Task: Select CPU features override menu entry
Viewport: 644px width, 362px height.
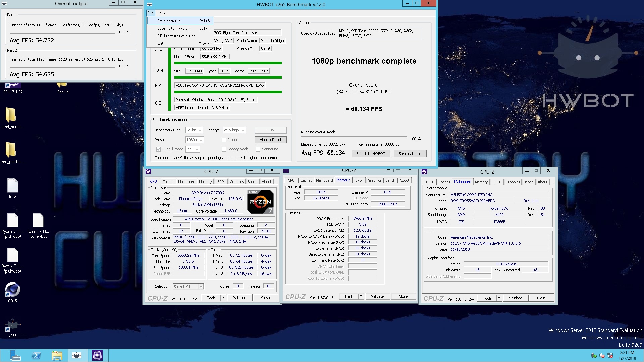Action: pos(180,36)
